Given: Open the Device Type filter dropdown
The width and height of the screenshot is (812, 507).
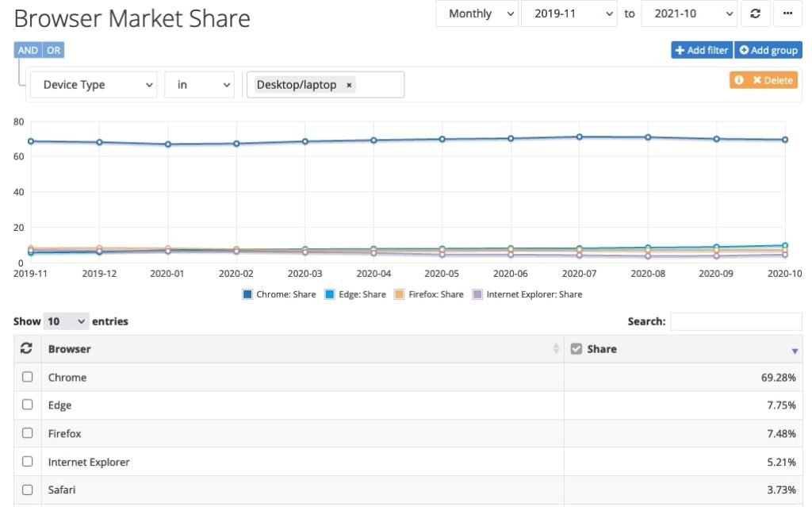Looking at the screenshot, I should point(94,85).
